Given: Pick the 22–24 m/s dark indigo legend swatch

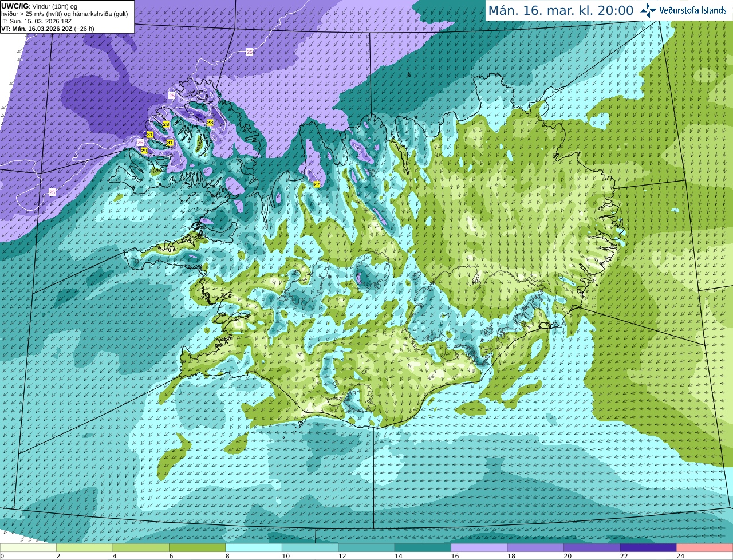Looking at the screenshot, I should coord(648,547).
